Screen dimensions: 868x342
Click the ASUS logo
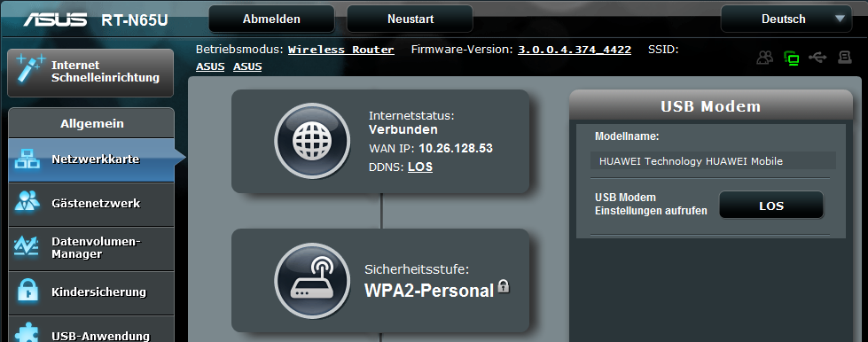[55, 19]
